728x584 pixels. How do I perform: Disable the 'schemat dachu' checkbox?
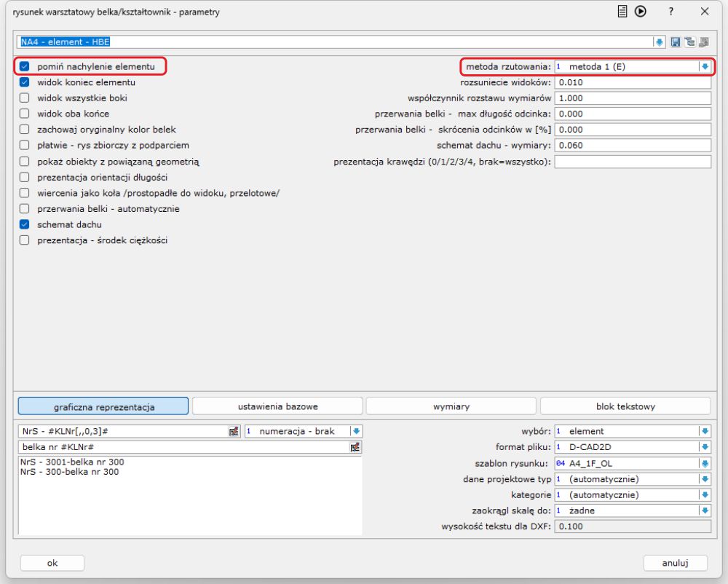(24, 224)
